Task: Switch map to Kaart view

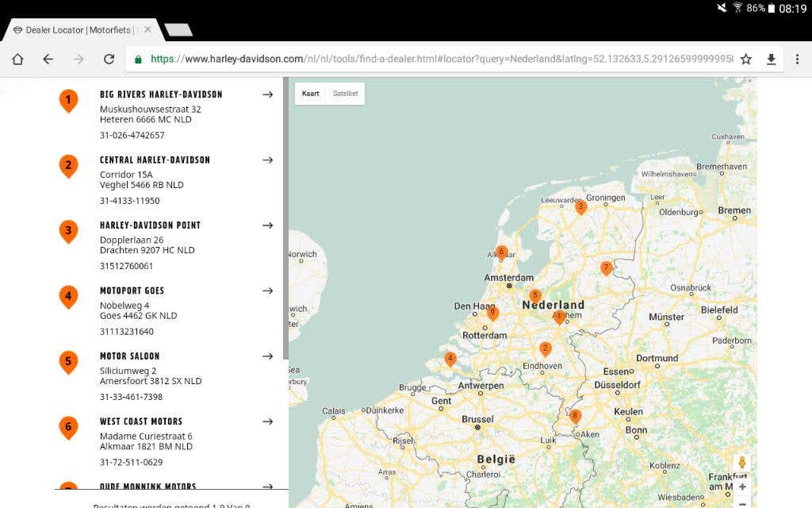Action: click(310, 94)
